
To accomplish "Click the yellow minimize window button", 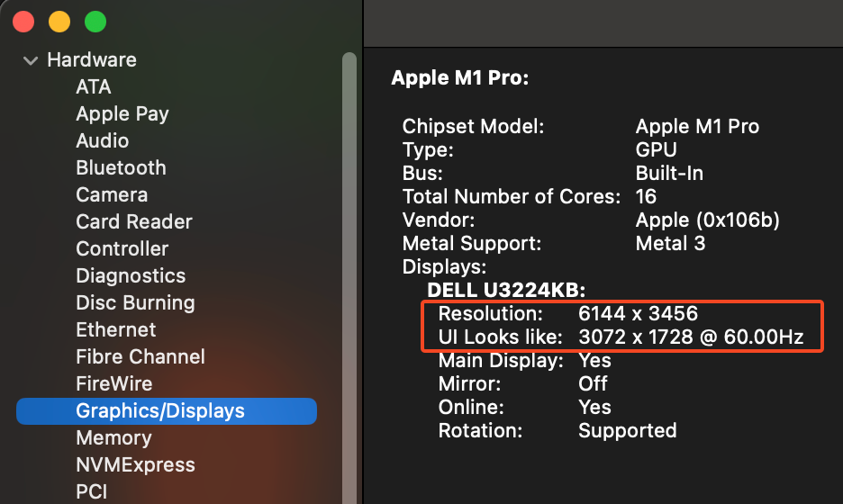I will [59, 21].
